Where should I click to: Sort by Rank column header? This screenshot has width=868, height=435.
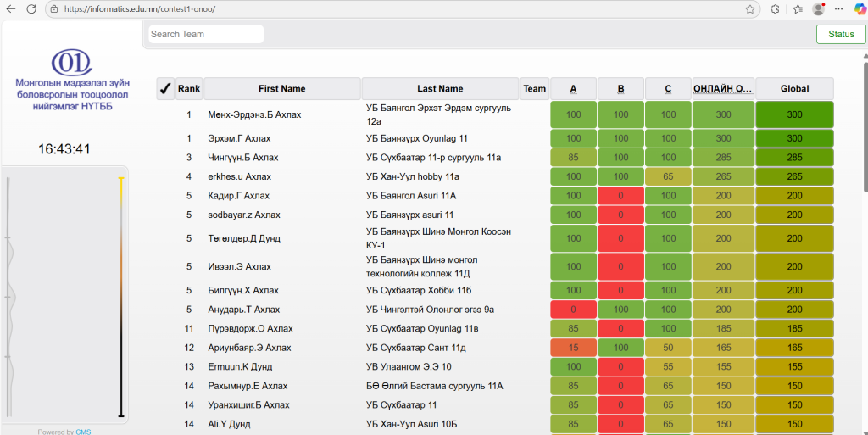pos(189,89)
